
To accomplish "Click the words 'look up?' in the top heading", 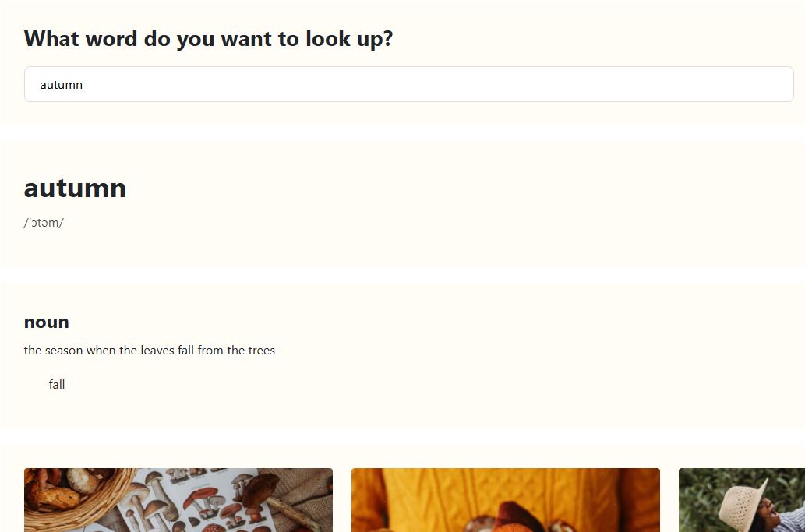I will 349,38.
